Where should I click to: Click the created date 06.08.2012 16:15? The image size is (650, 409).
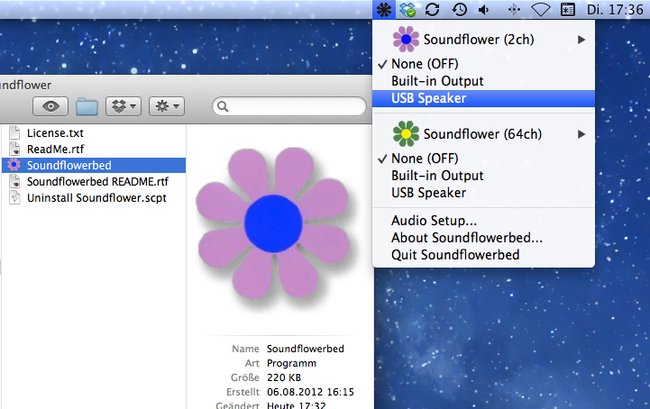[x=310, y=392]
